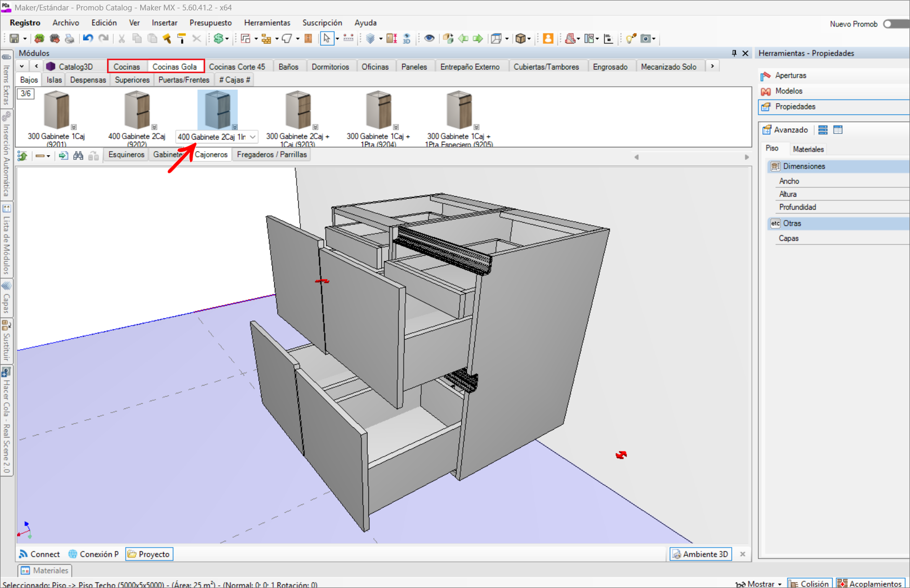
Task: Toggle the Colisión option
Action: coord(810,583)
